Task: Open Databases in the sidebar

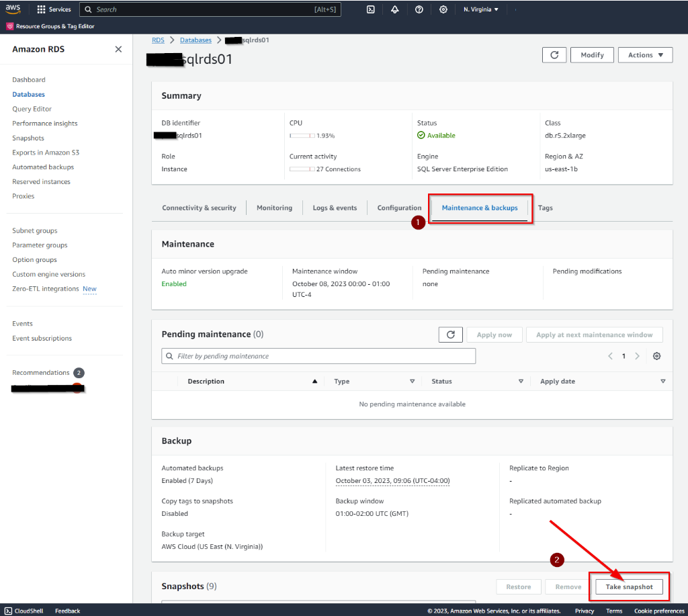Action: (28, 94)
